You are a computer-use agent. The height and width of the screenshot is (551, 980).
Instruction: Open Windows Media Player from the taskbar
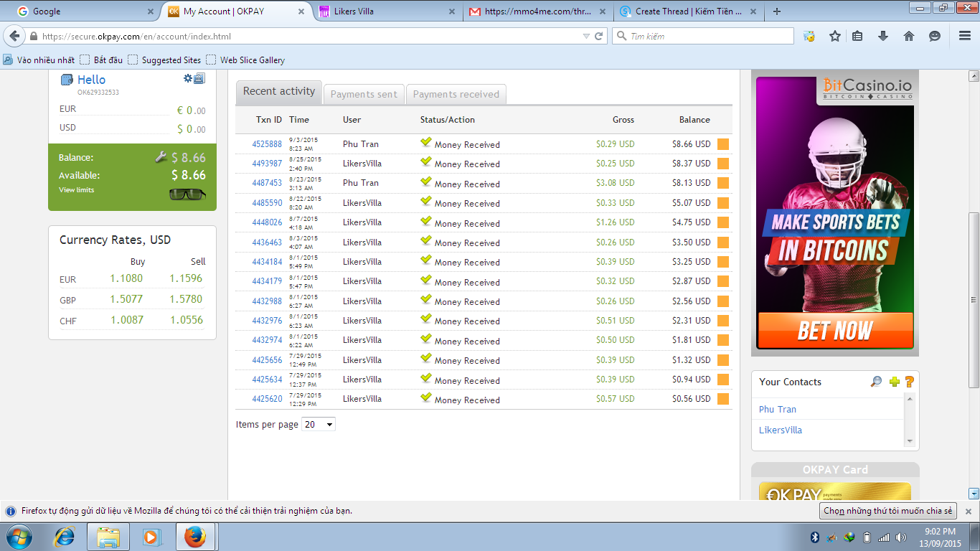click(151, 537)
